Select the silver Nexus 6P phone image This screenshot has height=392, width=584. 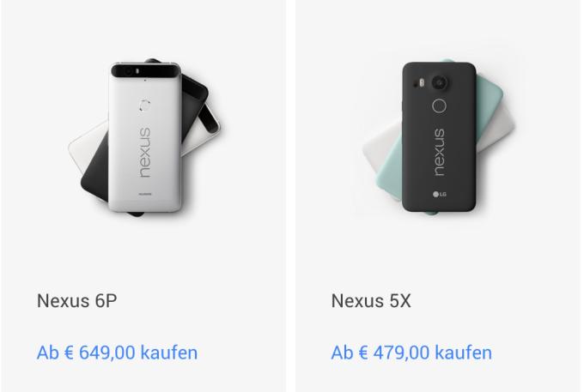(x=145, y=137)
